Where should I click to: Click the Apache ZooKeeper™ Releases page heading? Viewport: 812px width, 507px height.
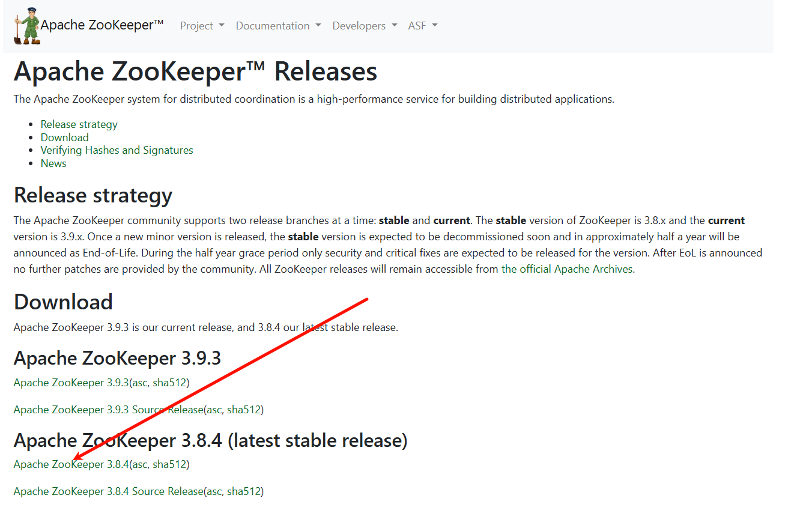click(x=196, y=71)
